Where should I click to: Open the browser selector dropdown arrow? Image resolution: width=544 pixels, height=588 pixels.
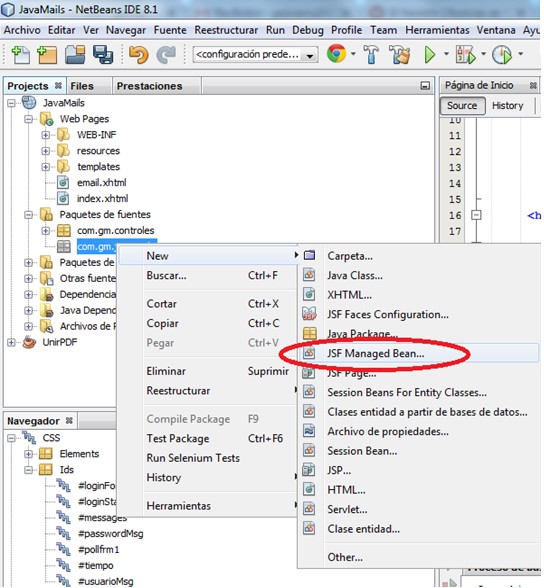(x=353, y=54)
